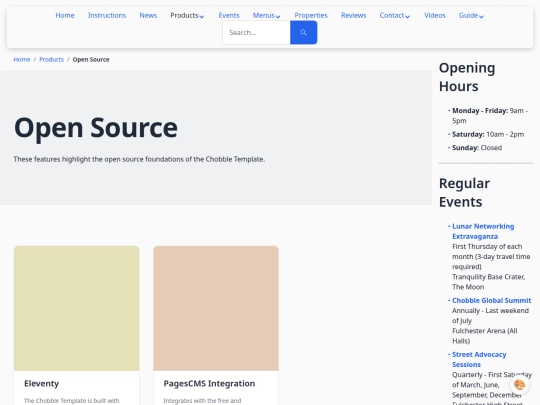Click the Regular Events heading

tap(464, 193)
